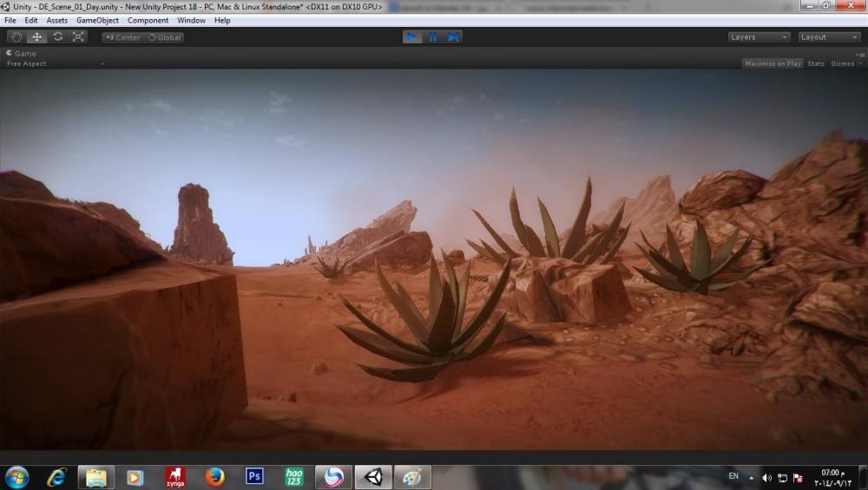The width and height of the screenshot is (868, 490).
Task: Select the Move transform tool
Action: pyautogui.click(x=36, y=37)
